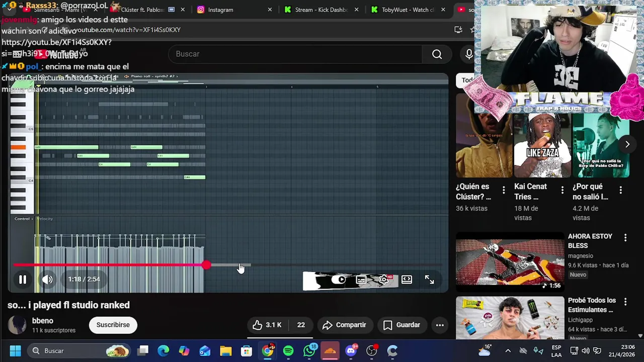The width and height of the screenshot is (644, 362).
Task: Open Spotify from the taskbar
Action: click(288, 351)
